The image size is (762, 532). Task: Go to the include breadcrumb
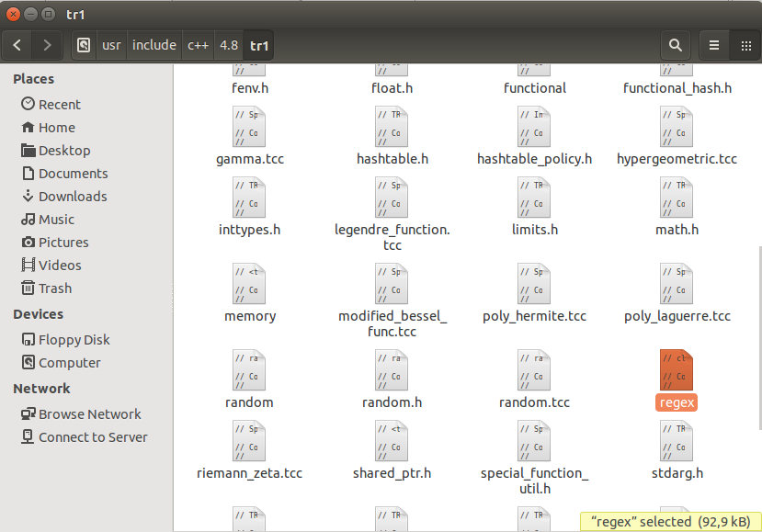coord(154,44)
